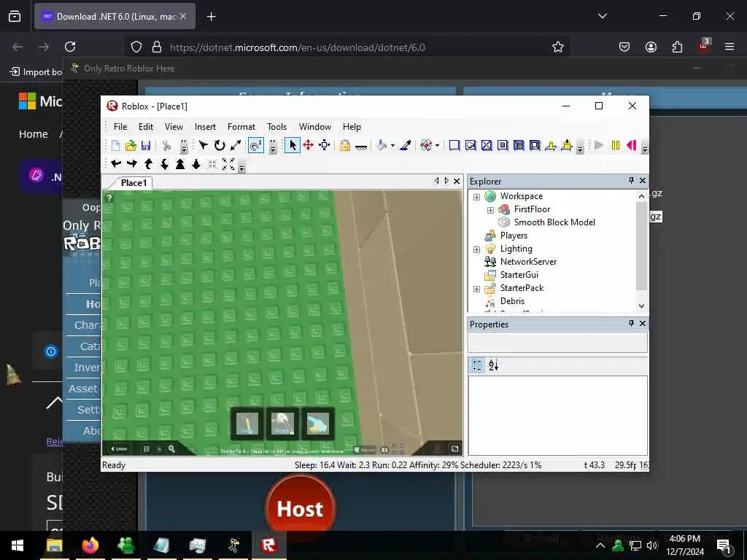Viewport: 747px width, 560px height.
Task: Expand the StarterPack tree node
Action: [476, 289]
